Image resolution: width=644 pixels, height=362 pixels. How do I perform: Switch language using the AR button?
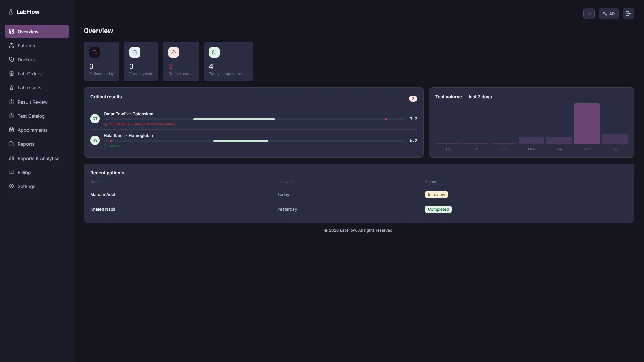(x=608, y=14)
